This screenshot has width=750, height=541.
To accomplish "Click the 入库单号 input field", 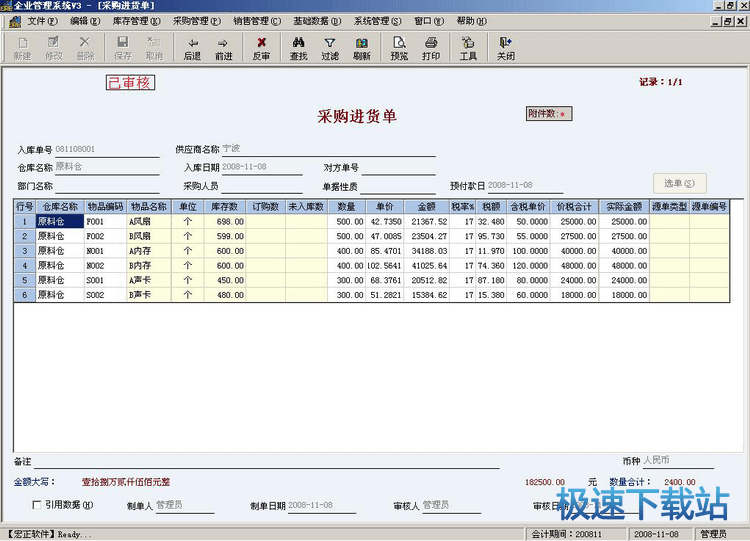I will (107, 149).
